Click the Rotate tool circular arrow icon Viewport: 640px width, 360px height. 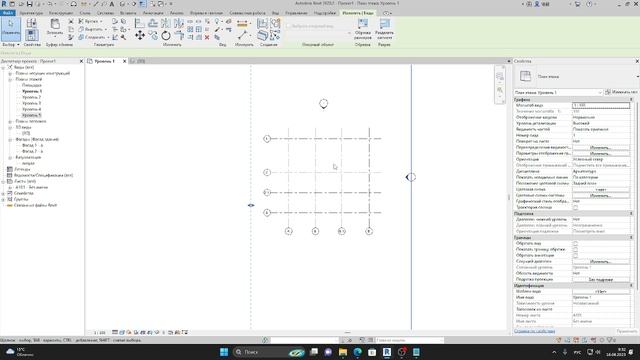coord(166,36)
